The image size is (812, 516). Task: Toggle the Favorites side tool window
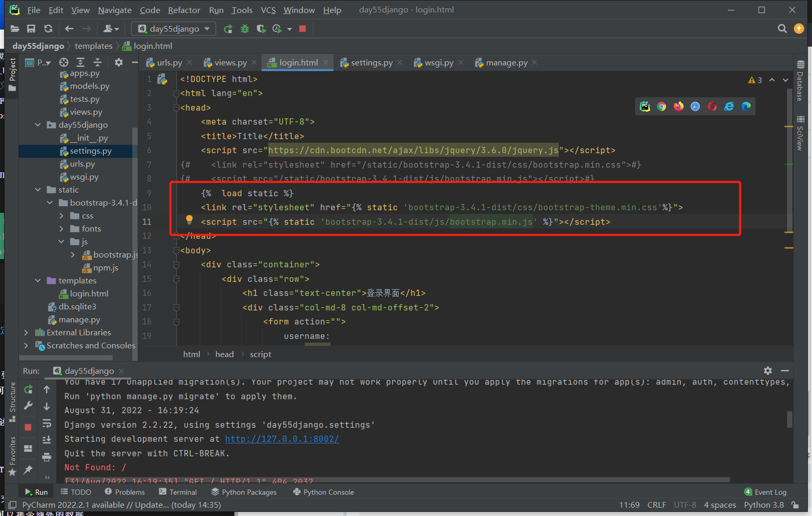12,457
